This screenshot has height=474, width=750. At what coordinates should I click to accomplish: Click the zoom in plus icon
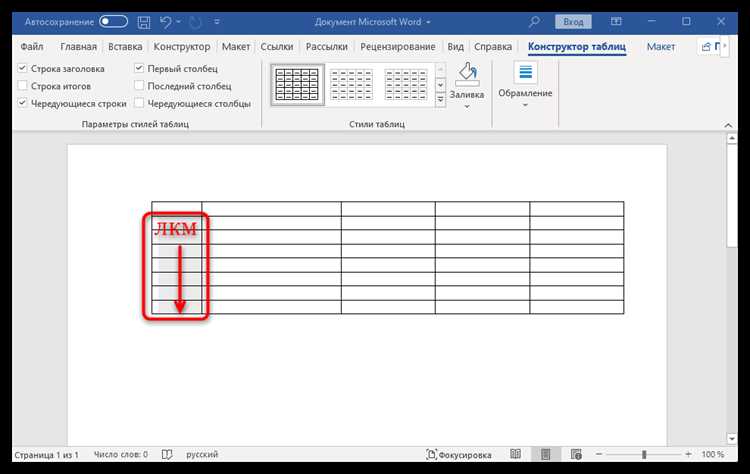(688, 454)
